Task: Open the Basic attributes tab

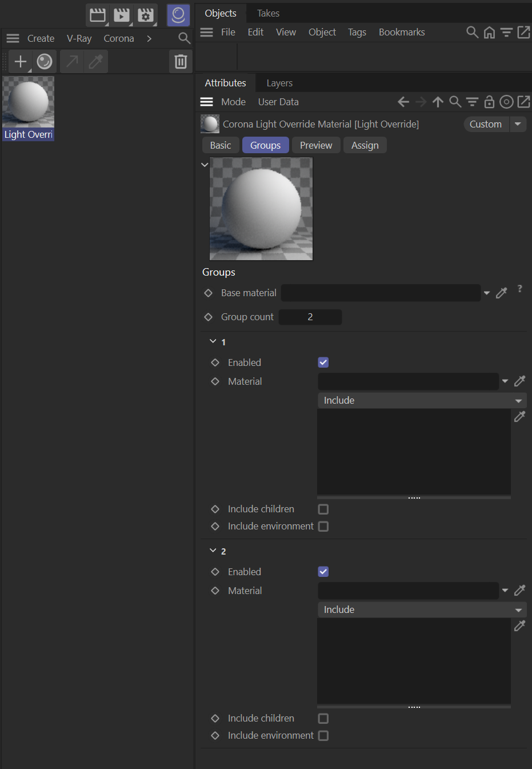Action: 221,145
